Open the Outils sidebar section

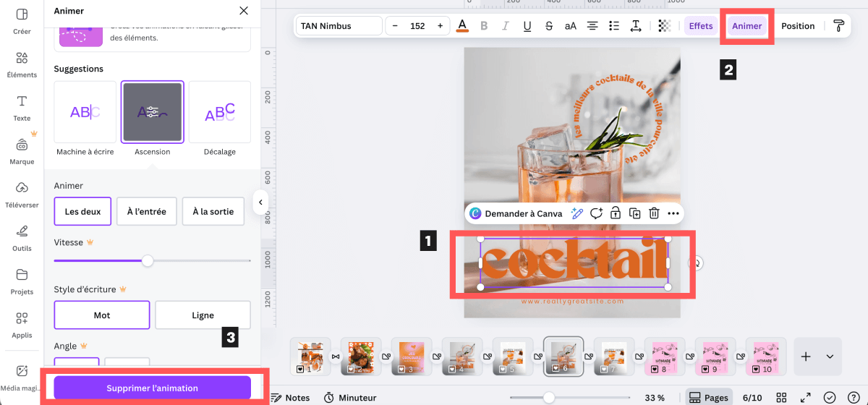tap(22, 238)
